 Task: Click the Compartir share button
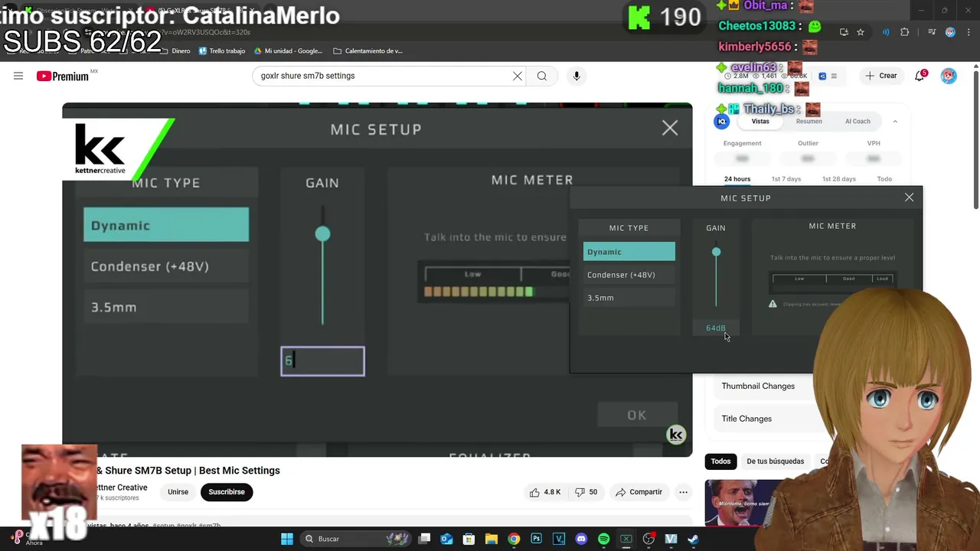coord(639,492)
